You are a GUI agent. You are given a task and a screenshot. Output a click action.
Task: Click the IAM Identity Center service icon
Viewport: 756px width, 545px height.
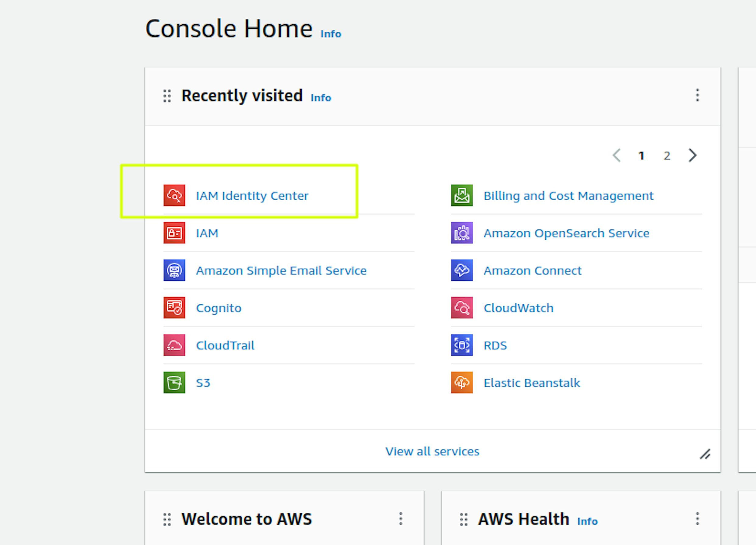point(174,195)
